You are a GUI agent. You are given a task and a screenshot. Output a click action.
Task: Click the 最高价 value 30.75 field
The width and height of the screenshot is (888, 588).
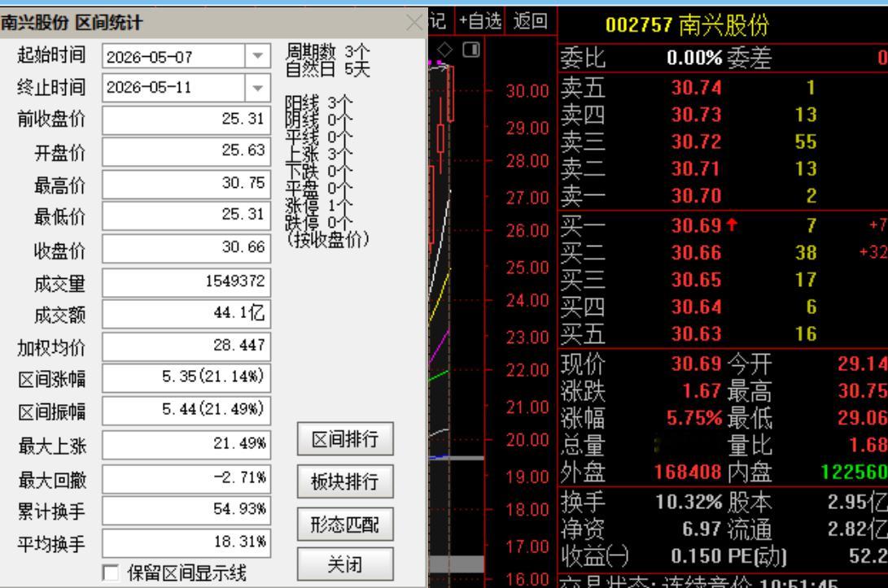point(186,183)
